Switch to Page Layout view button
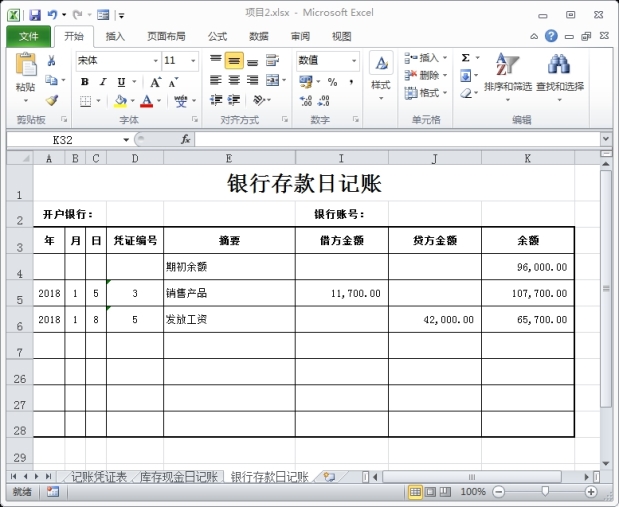619x507 pixels. click(x=430, y=492)
